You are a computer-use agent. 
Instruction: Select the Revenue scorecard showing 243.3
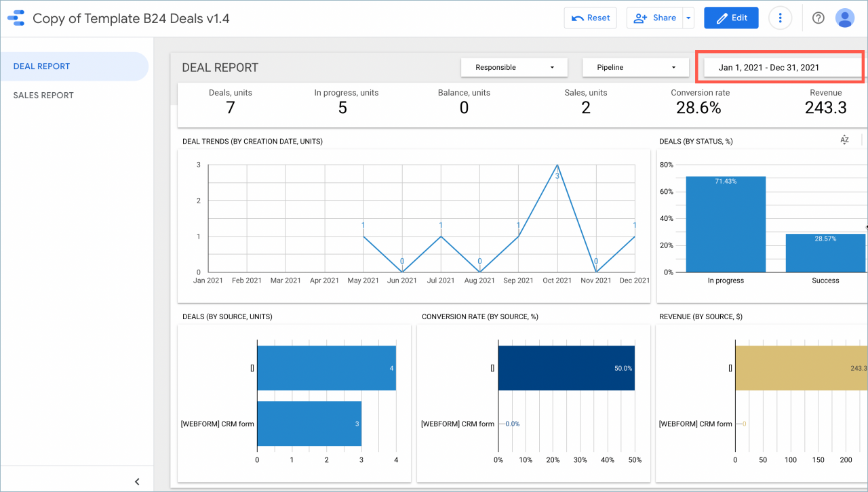826,101
